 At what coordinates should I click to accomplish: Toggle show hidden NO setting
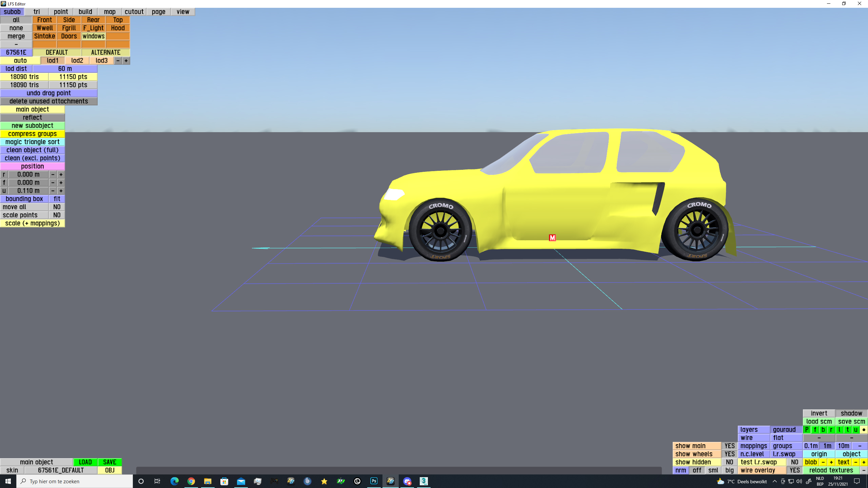729,462
